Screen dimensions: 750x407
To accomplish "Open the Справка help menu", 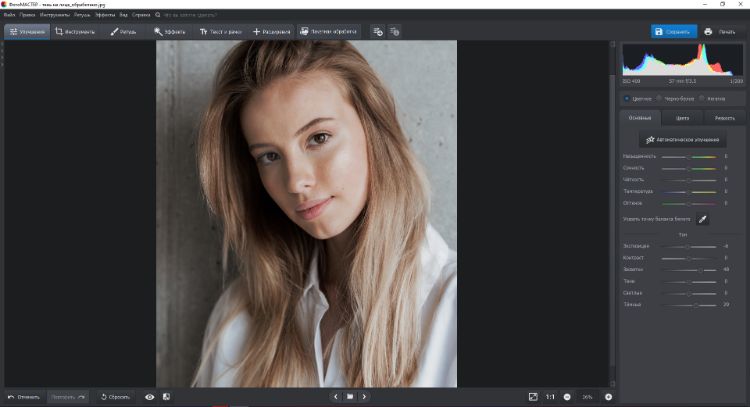I will pos(141,15).
